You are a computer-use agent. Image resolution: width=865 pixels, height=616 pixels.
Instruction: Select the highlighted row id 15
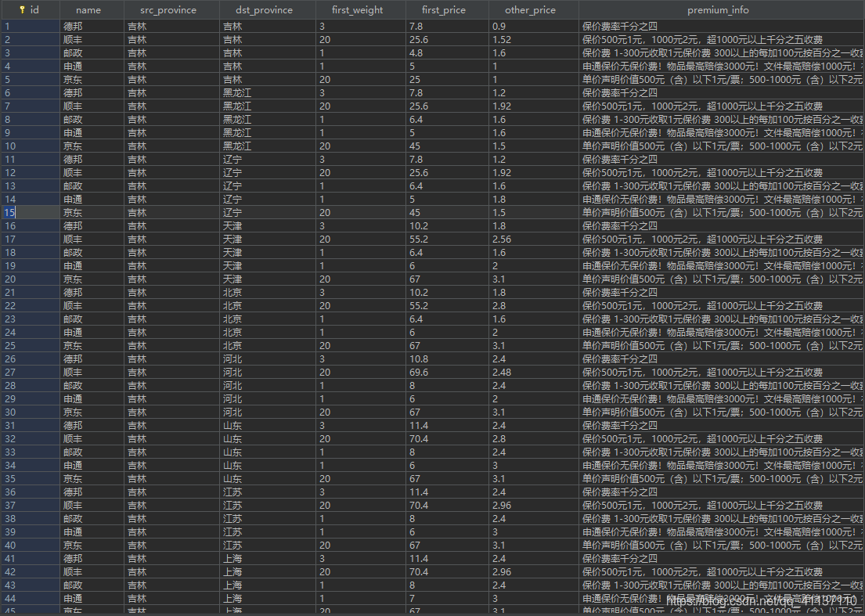(31, 213)
